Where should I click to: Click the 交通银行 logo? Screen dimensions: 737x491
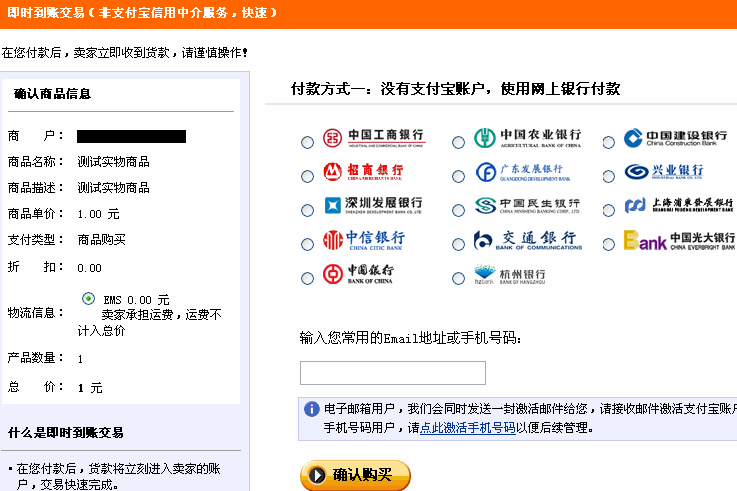527,240
